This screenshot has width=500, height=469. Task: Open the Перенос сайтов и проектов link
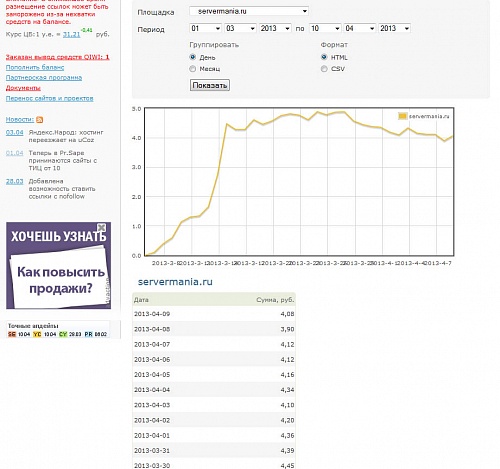[49, 98]
